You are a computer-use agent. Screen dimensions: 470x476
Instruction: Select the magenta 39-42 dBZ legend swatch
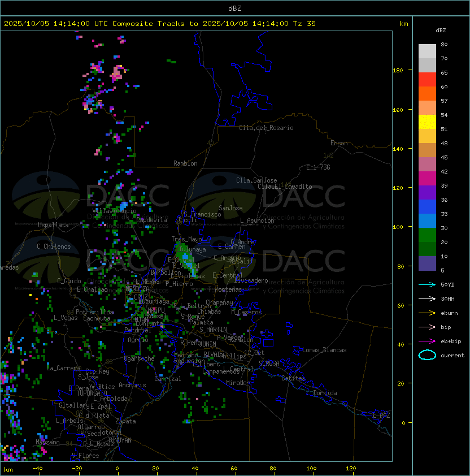[427, 179]
